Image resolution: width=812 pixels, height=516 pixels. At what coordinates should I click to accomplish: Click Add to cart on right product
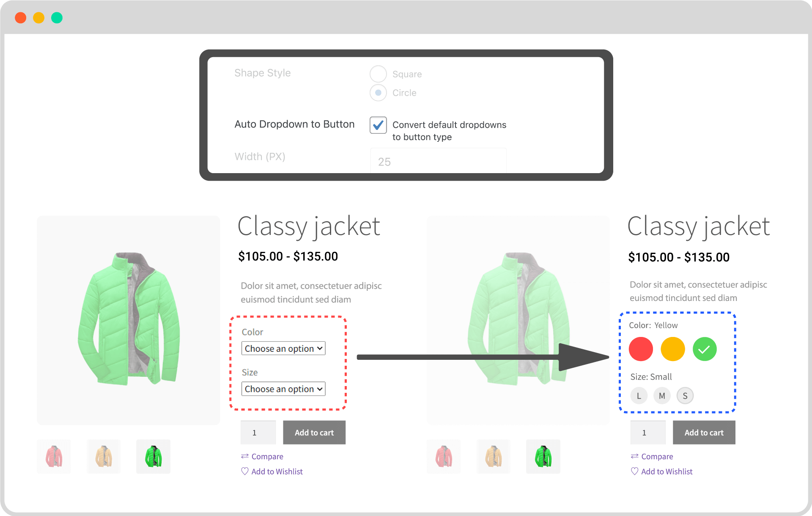(x=704, y=432)
